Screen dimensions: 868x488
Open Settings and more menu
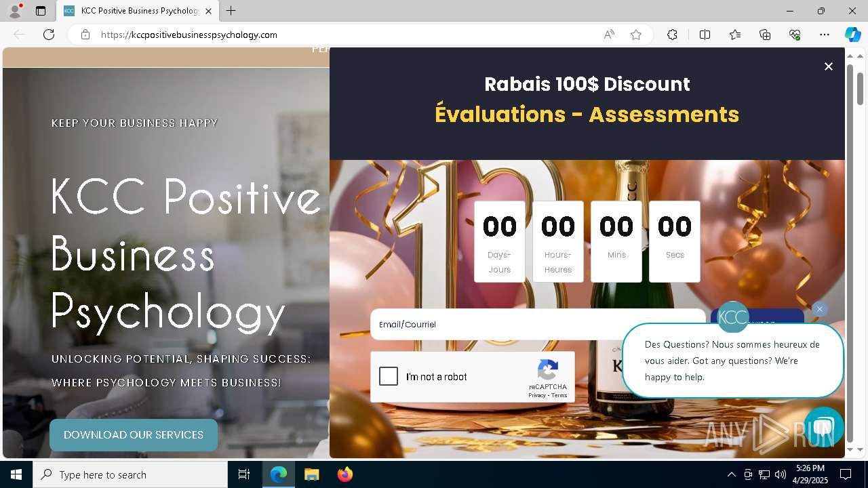coord(825,35)
